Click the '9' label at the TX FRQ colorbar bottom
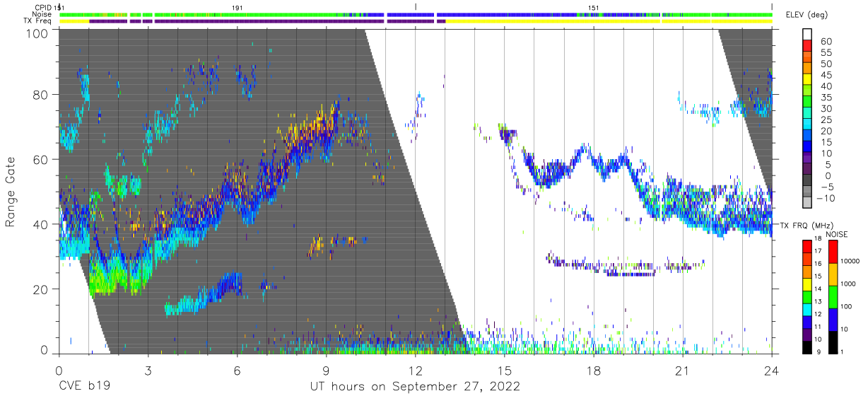The height and width of the screenshot is (401, 868). 818,352
